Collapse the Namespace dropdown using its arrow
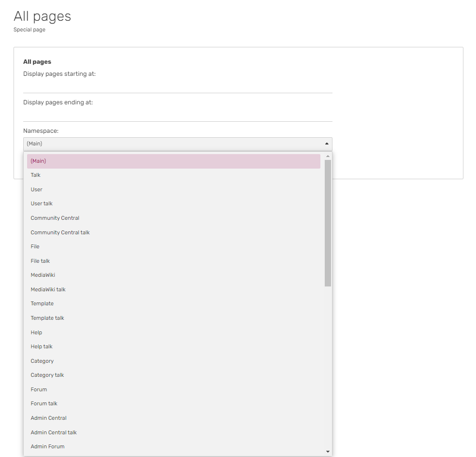The image size is (476, 457). (x=327, y=143)
